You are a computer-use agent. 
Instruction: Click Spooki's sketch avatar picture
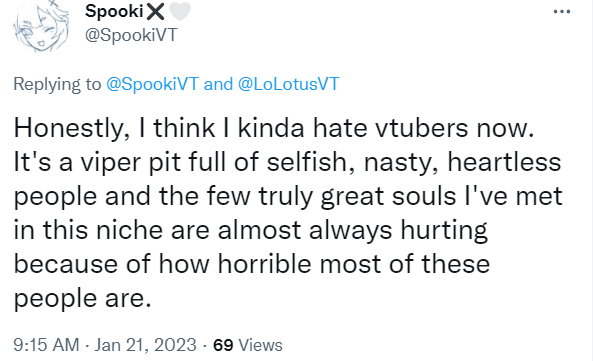[42, 26]
